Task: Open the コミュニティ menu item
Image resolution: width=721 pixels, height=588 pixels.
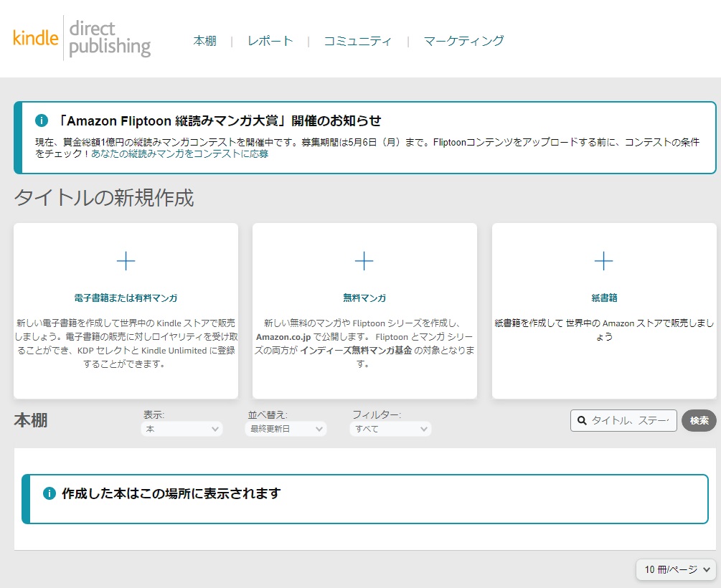Action: coord(357,41)
